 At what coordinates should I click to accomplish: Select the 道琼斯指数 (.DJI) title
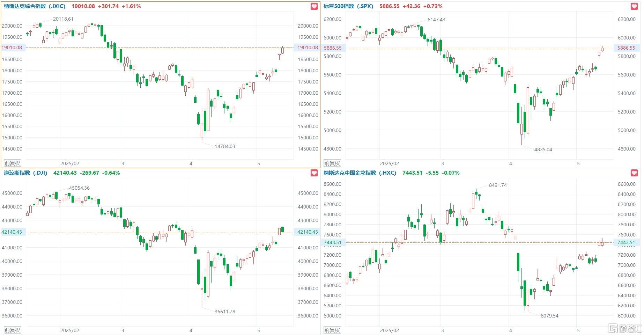tap(27, 173)
